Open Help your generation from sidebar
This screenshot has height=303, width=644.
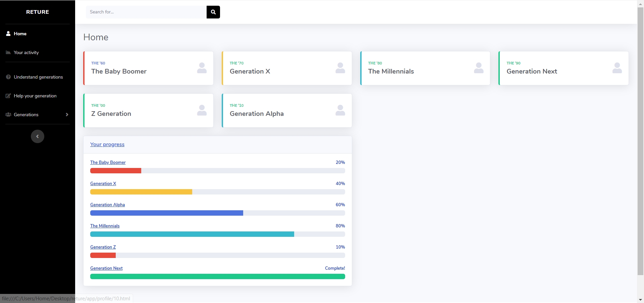[35, 96]
